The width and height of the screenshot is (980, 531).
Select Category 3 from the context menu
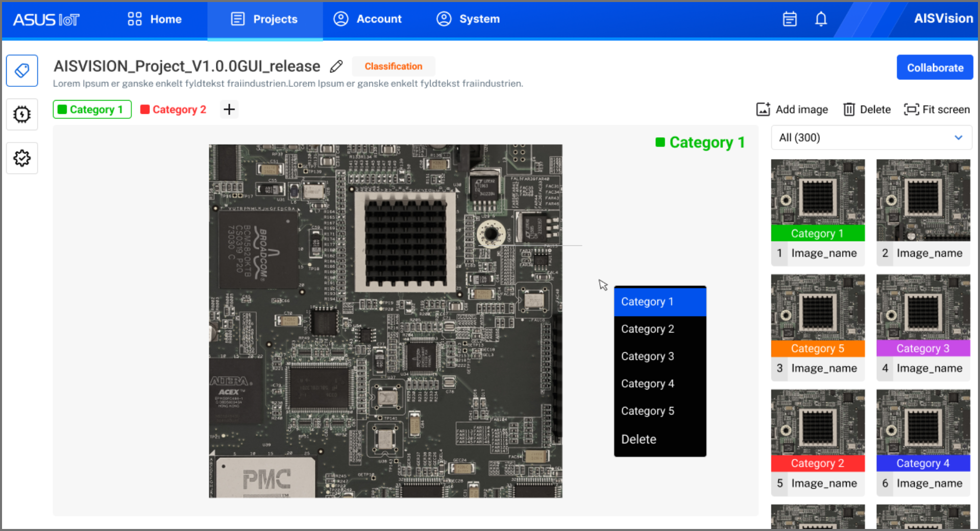click(x=647, y=356)
